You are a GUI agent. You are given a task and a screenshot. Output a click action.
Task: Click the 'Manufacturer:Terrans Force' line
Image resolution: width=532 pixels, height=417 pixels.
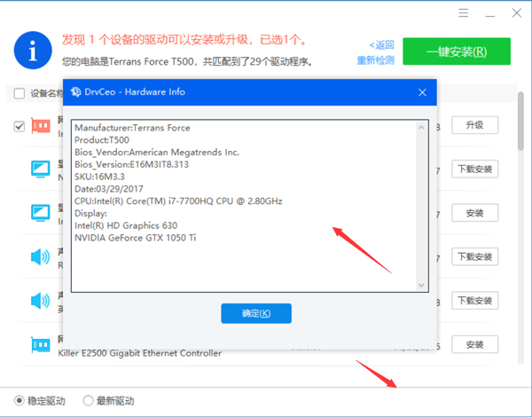(x=132, y=128)
